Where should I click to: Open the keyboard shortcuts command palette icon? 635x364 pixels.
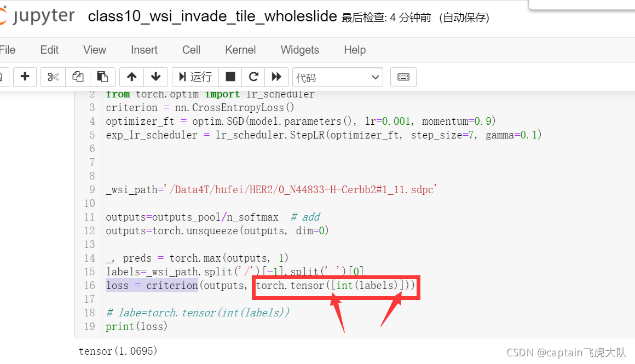click(x=403, y=77)
